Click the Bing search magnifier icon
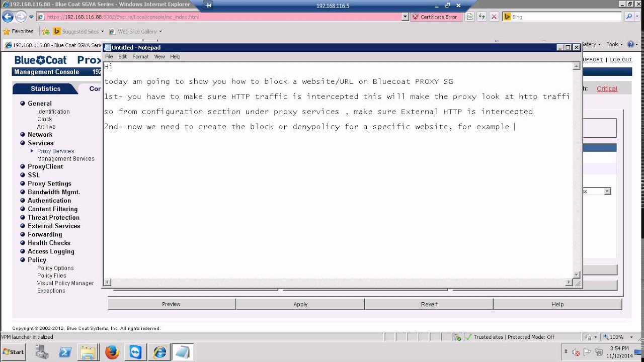The width and height of the screenshot is (644, 362). (629, 17)
